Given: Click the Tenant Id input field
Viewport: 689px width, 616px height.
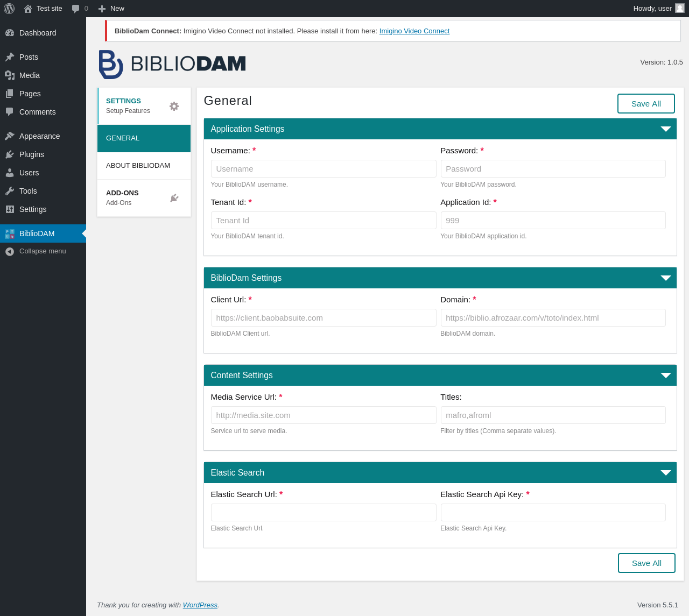Looking at the screenshot, I should 324,221.
